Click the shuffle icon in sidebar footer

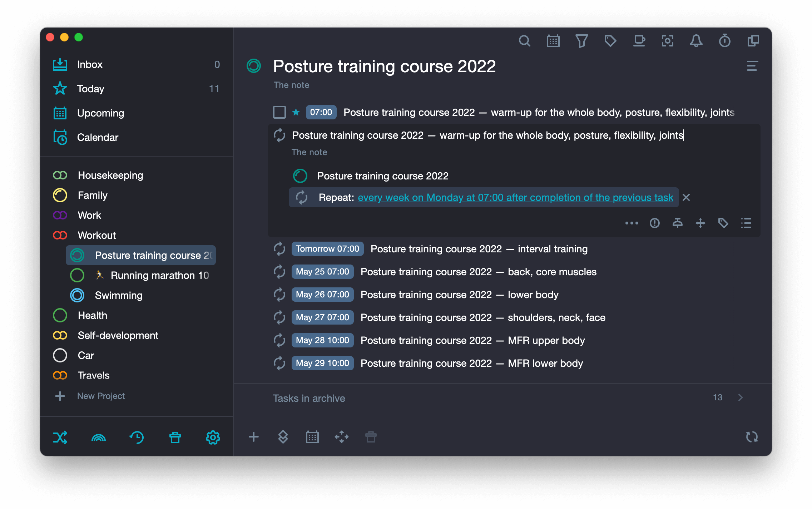[60, 437]
